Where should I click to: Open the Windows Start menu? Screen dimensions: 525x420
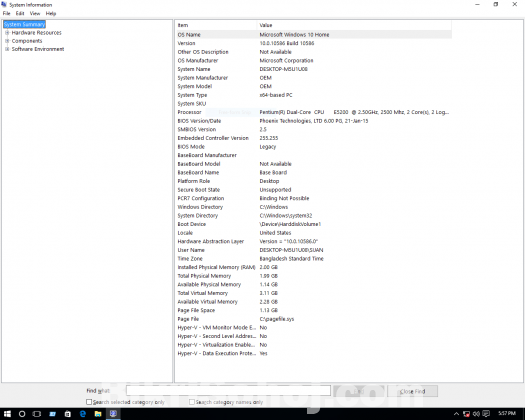pyautogui.click(x=7, y=414)
